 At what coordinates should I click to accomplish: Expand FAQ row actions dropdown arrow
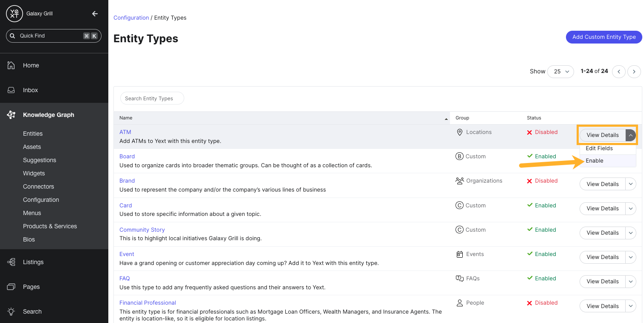[x=631, y=282]
